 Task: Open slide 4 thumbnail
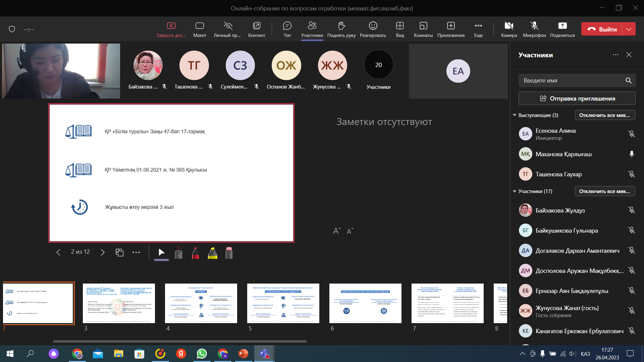201,303
